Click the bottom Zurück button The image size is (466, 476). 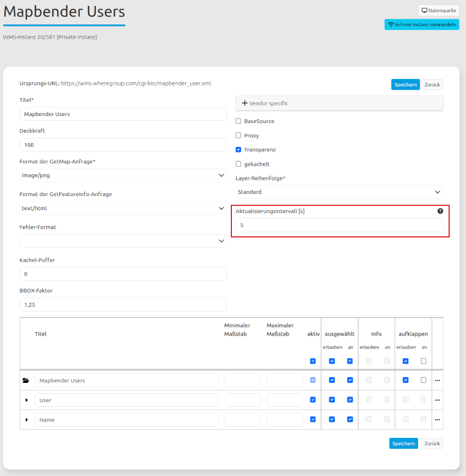pyautogui.click(x=432, y=443)
